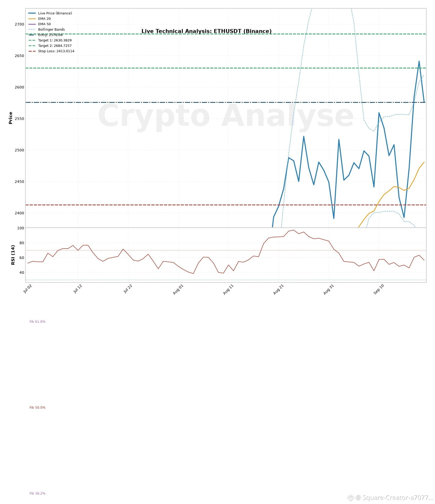Click the RSI (14) axis label
435x504 pixels.
[13, 255]
